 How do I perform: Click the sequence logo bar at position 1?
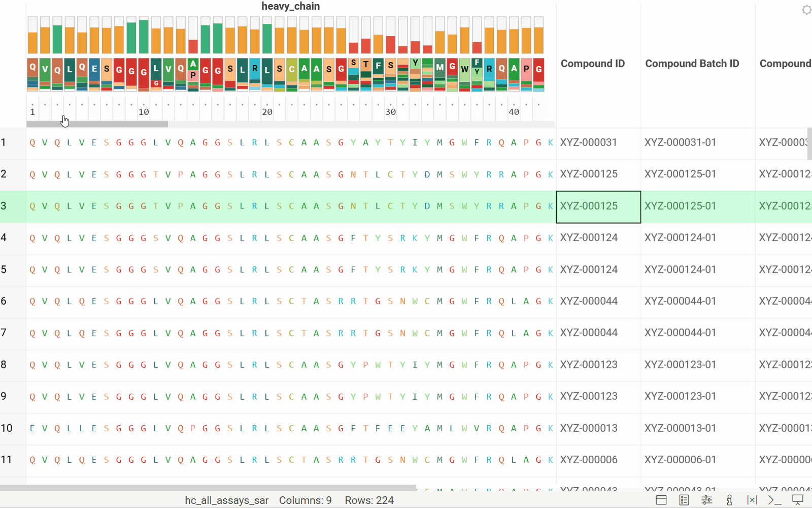32,36
